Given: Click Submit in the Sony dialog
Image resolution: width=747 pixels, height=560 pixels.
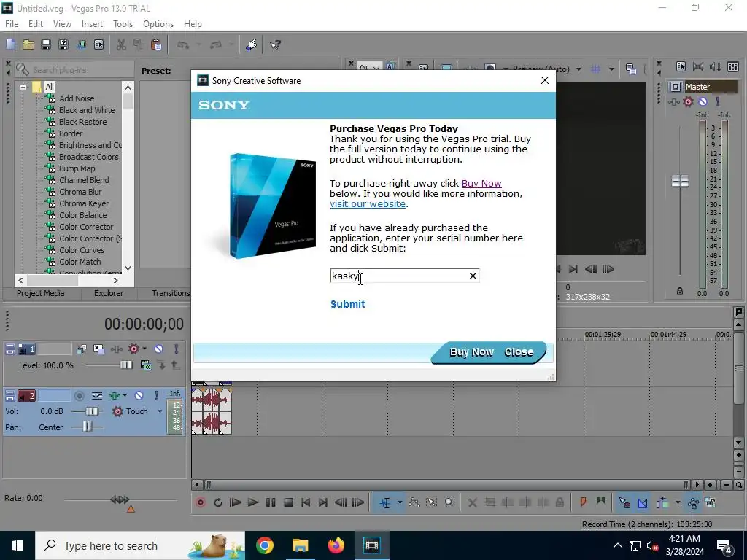Looking at the screenshot, I should click(348, 304).
